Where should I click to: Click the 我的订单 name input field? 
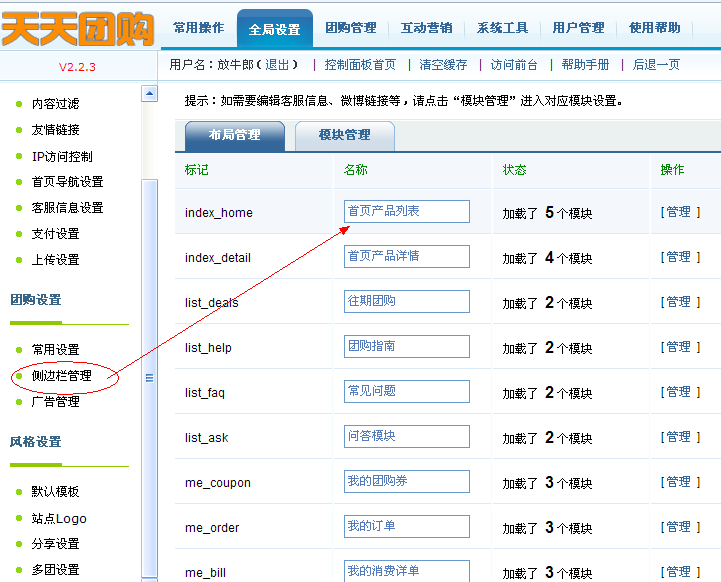pos(406,526)
